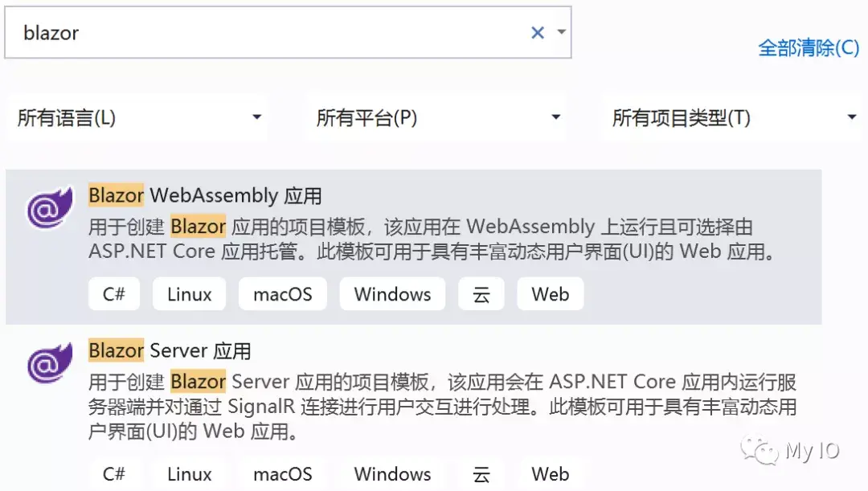Click inside the blazor search input field
The height and width of the screenshot is (491, 868).
(x=241, y=32)
